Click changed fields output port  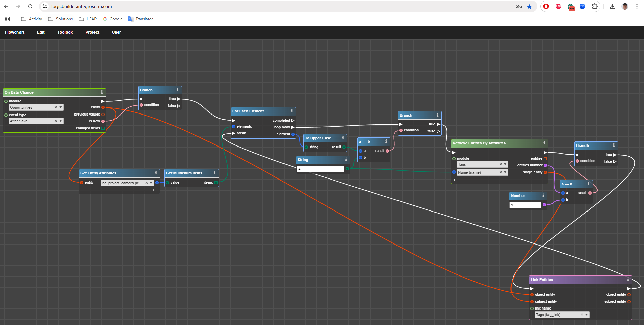click(x=103, y=128)
